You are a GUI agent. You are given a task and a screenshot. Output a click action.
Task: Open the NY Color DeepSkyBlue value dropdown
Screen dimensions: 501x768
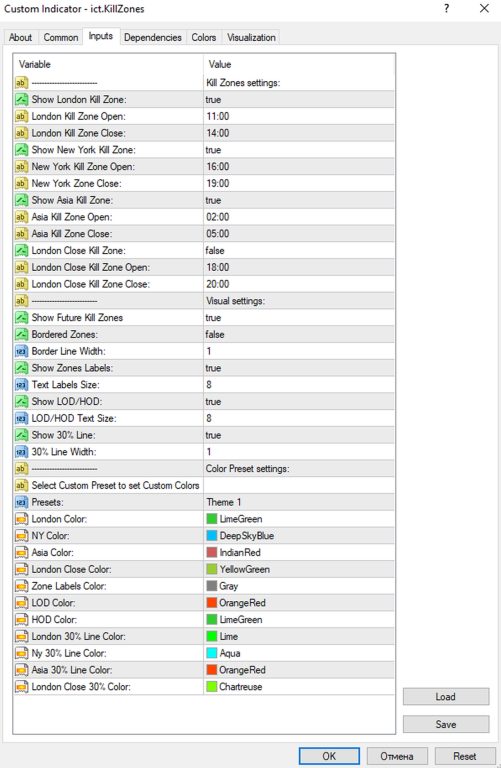click(299, 536)
